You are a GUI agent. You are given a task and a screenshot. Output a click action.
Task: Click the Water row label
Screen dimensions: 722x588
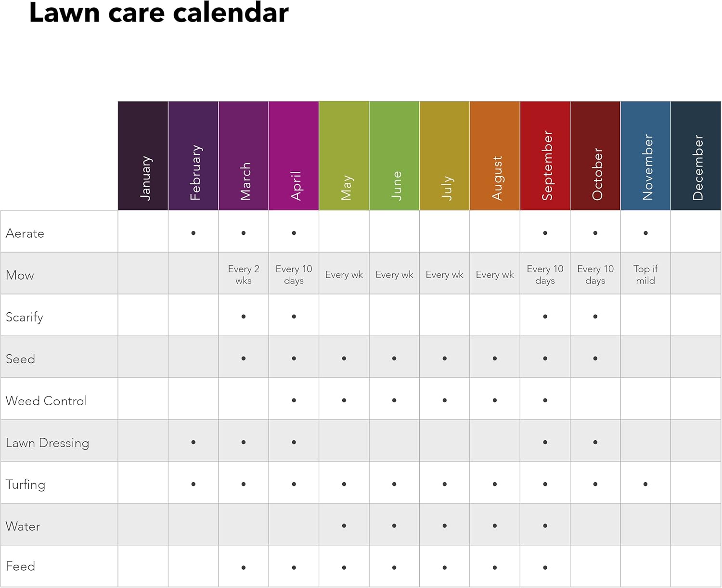[x=23, y=526]
